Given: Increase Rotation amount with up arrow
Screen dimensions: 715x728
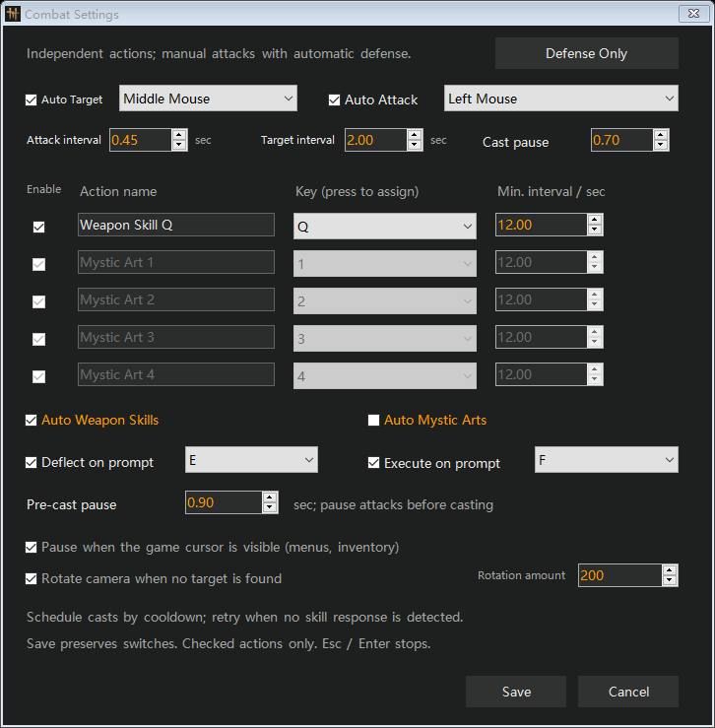Looking at the screenshot, I should (670, 570).
